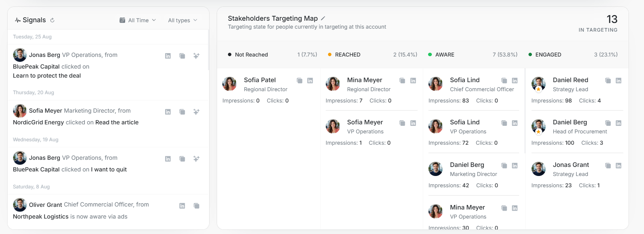
Task: Click the Tuesday, 25 Aug date label
Action: [32, 37]
